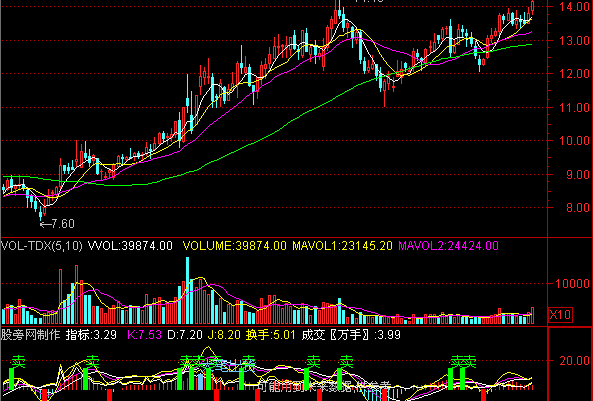
Task: Select the MAVOL1:23145.20 yellow readout
Action: pos(342,246)
